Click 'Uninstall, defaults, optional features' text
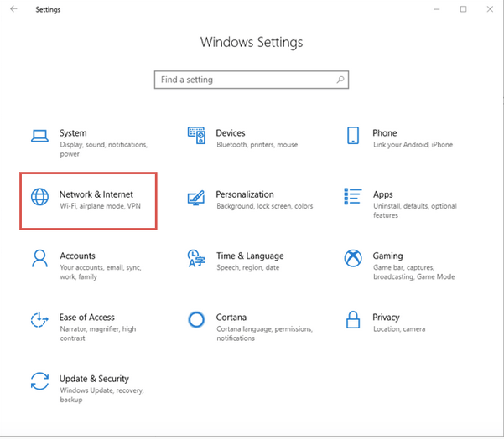The width and height of the screenshot is (504, 439). [415, 210]
